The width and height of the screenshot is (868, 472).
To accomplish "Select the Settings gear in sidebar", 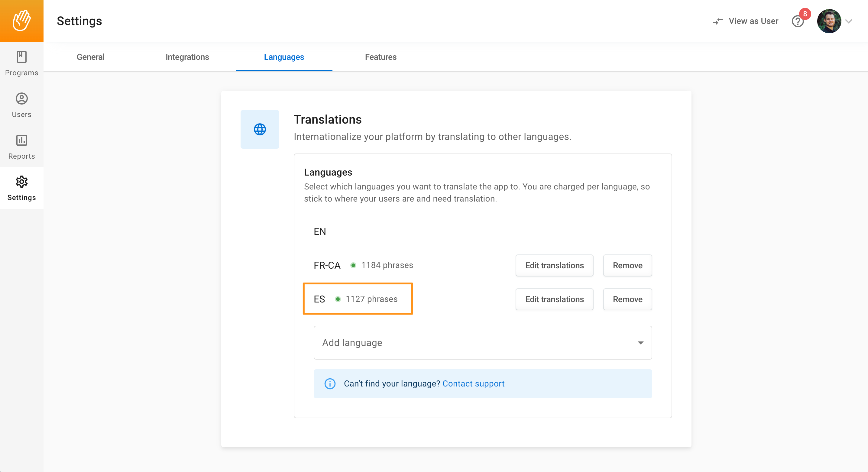I will pyautogui.click(x=21, y=188).
